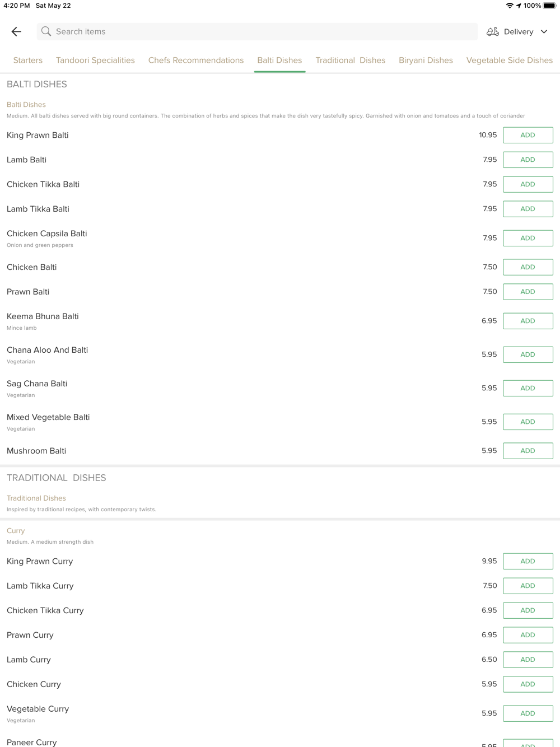Click the search magnifier icon
This screenshot has height=747, width=560.
[46, 31]
